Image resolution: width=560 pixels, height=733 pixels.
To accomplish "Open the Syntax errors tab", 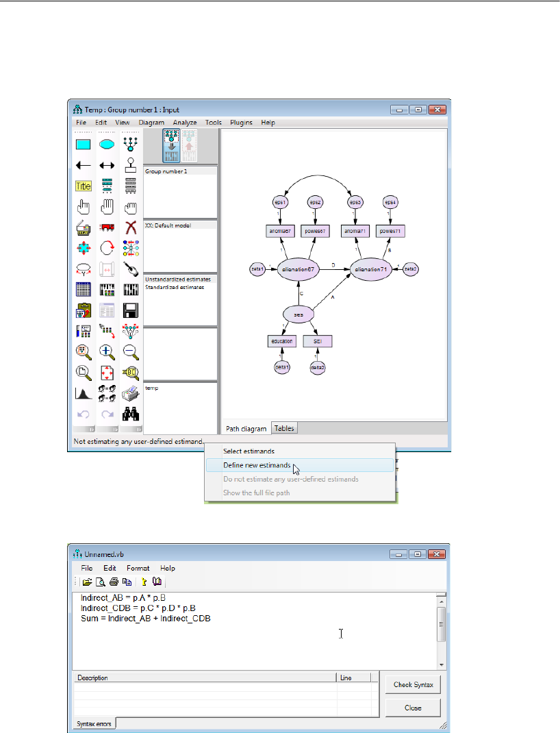I will coord(94,723).
